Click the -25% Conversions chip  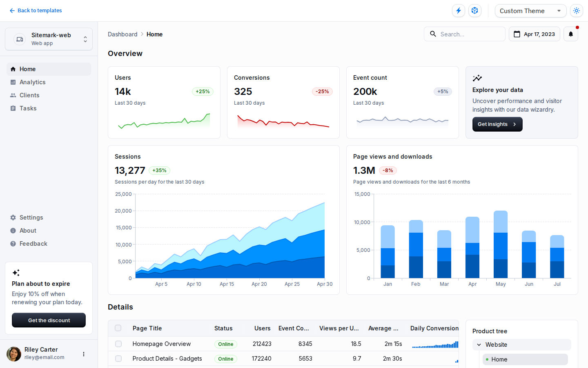(x=322, y=92)
